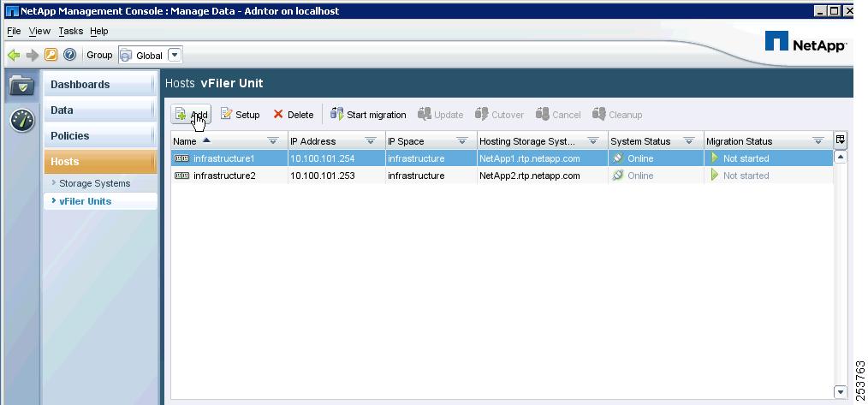Click the IP Space column header
Viewport: 868px width, 405px height.
[x=431, y=140]
